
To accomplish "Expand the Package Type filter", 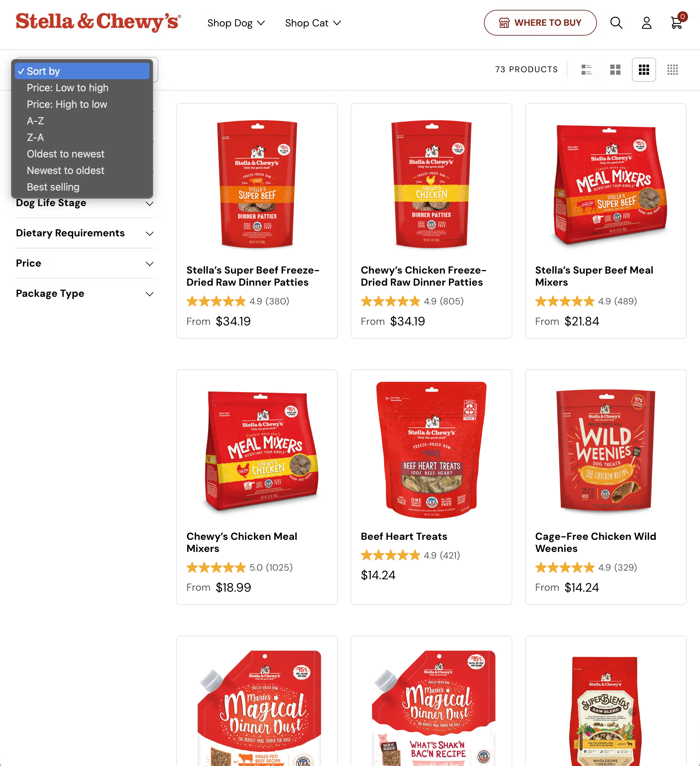I will pyautogui.click(x=84, y=294).
